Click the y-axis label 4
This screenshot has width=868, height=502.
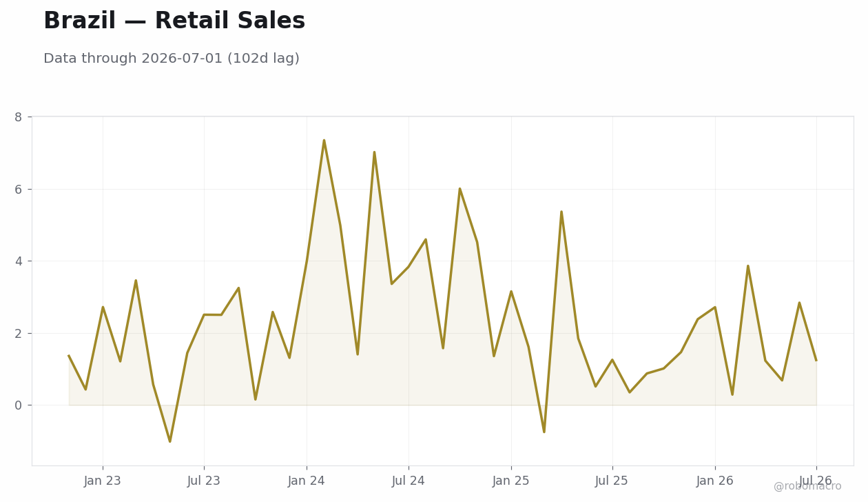pos(19,261)
